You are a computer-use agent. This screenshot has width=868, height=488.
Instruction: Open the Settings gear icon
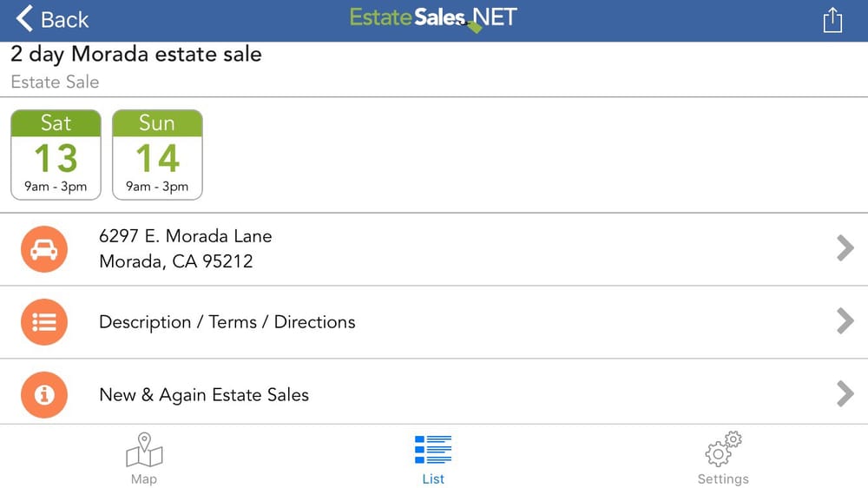[723, 449]
